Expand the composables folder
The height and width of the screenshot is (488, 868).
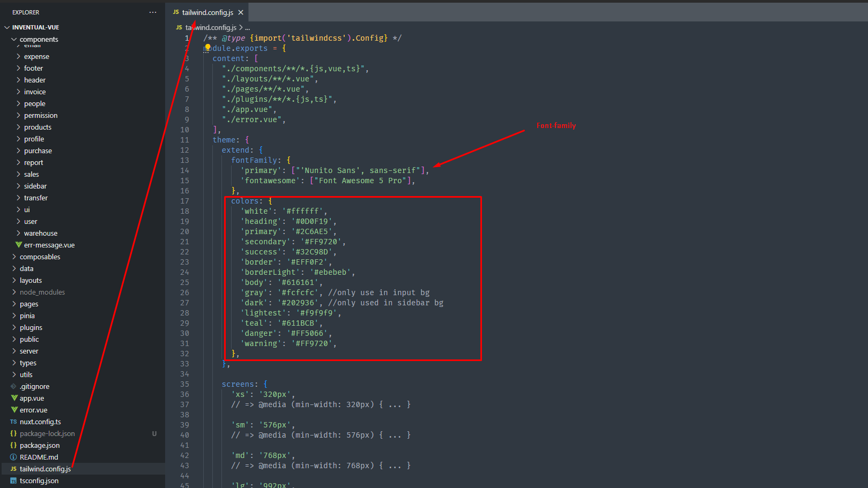coord(40,257)
